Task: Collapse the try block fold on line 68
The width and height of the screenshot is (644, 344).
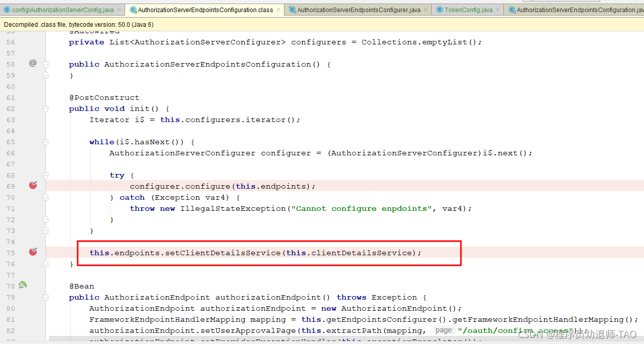Action: [46, 175]
